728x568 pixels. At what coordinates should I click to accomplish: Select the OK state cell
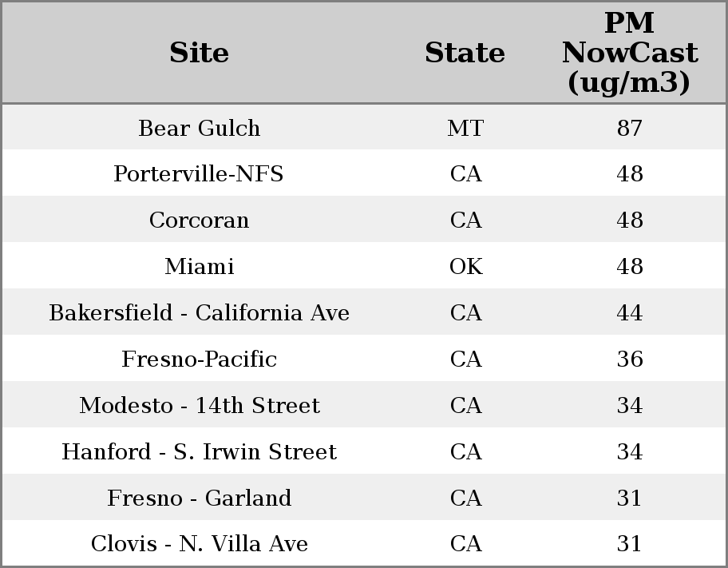pos(465,267)
